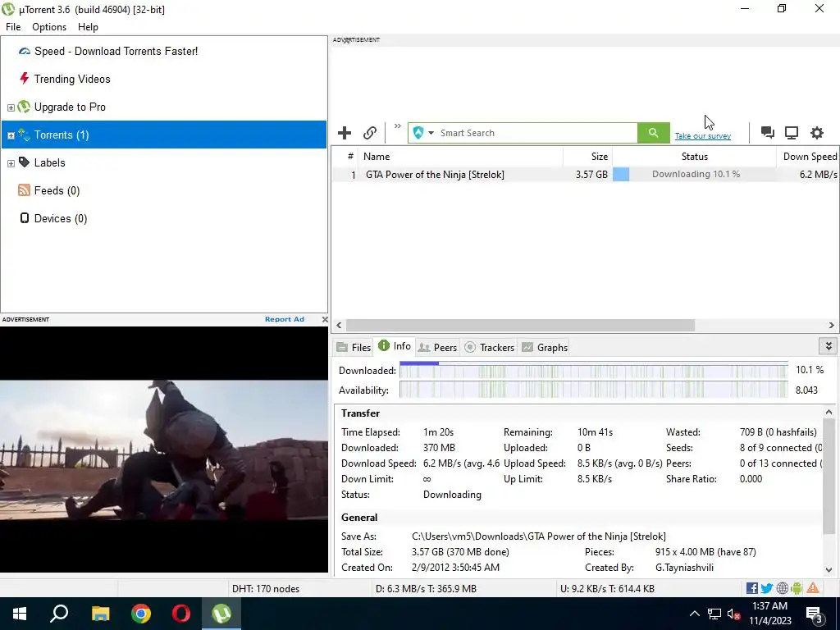840x630 pixels.
Task: Open the File menu
Action: pos(13,27)
